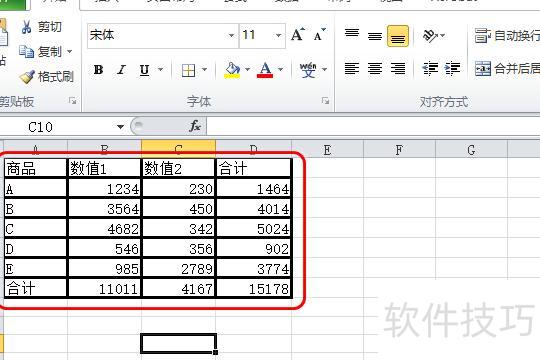
Task: Click the font name box showing 宋体
Action: pos(157,35)
